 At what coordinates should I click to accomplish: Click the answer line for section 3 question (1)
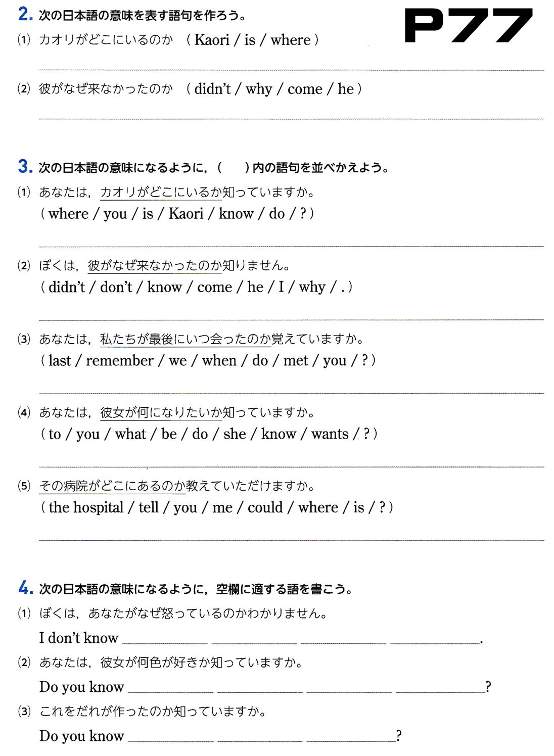tap(291, 246)
